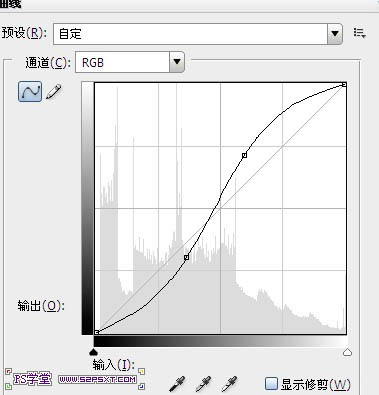The image size is (379, 395).
Task: Click the 输出 output label
Action: [41, 305]
